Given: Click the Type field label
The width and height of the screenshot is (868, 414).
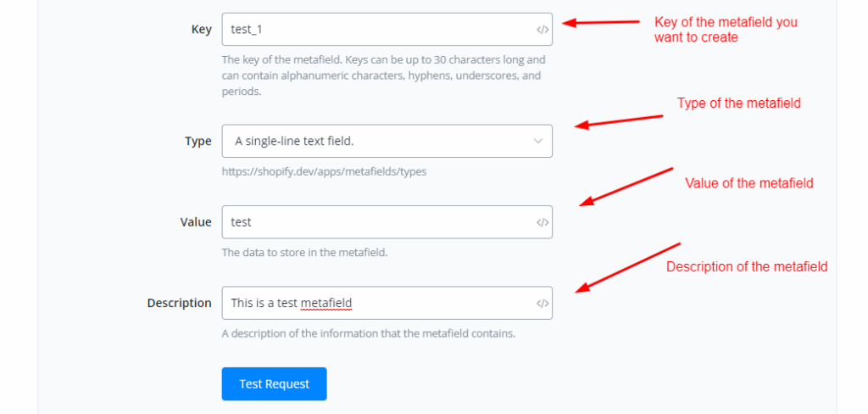Looking at the screenshot, I should (x=198, y=141).
